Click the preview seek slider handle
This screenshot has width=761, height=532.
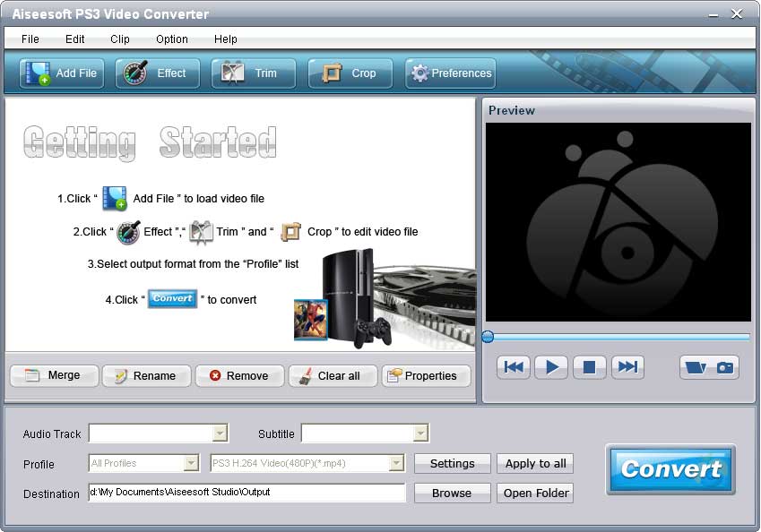click(488, 337)
